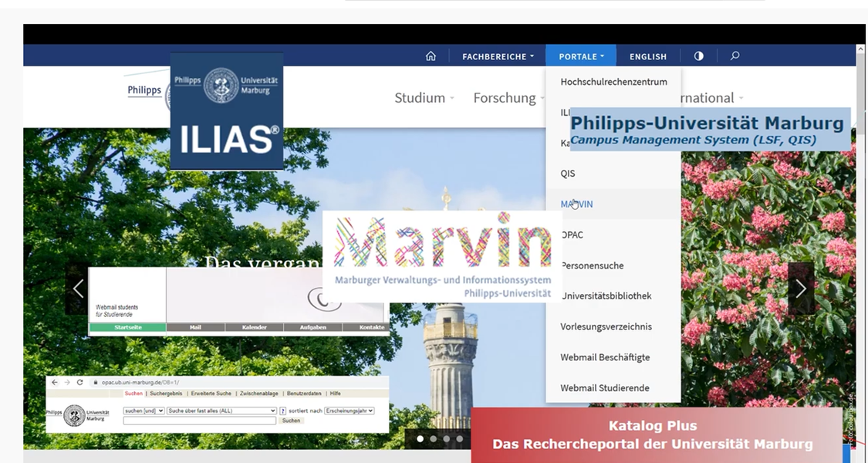Reload the OPAC page icon
Screen dimensions: 868x463
tap(79, 382)
